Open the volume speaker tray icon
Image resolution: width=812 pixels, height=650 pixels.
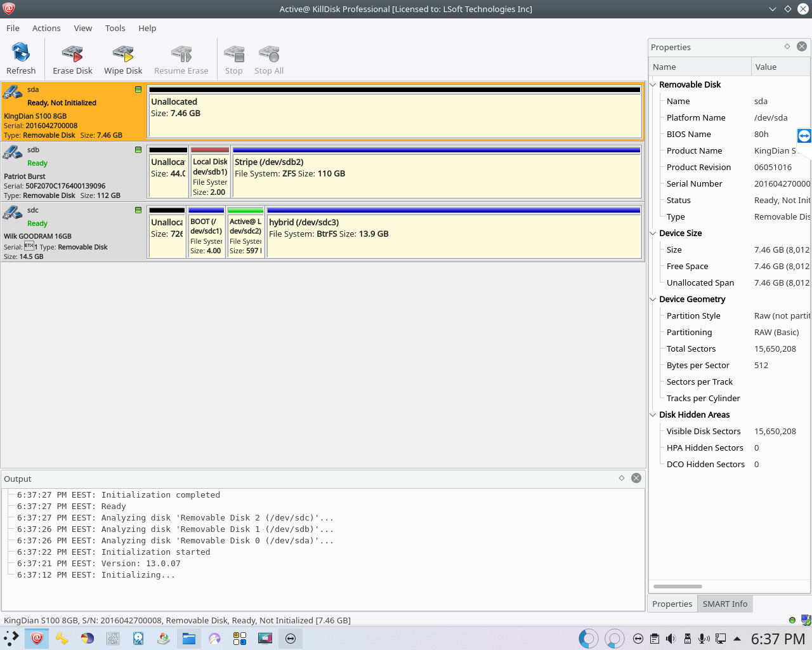tap(671, 639)
